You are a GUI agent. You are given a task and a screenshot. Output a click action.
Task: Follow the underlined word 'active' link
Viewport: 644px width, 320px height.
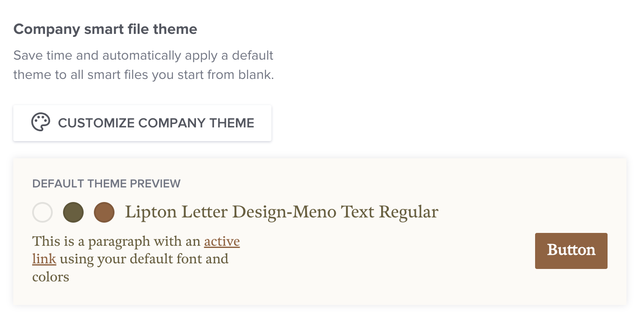coord(222,242)
